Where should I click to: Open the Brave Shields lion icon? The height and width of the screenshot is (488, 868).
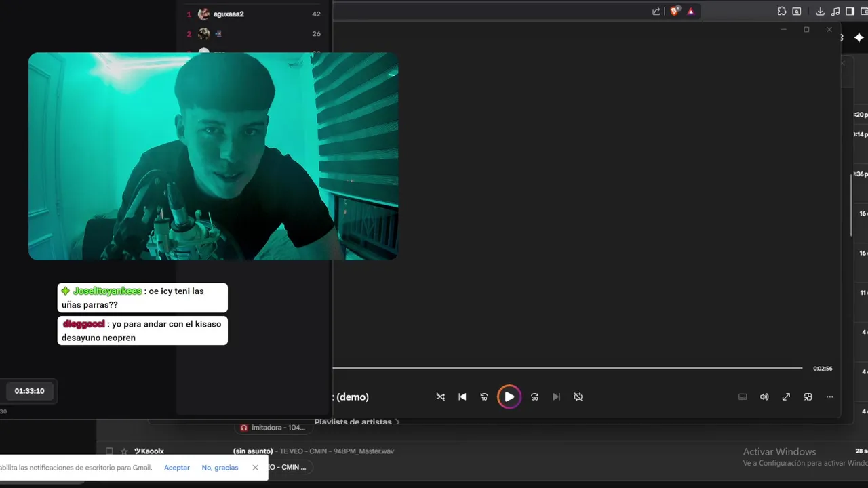[675, 11]
